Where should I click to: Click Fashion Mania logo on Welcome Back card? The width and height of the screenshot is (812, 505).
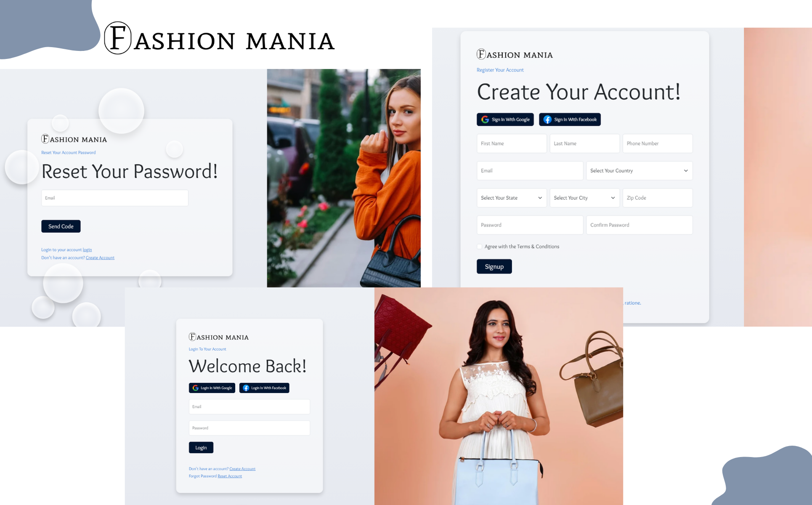coord(219,337)
